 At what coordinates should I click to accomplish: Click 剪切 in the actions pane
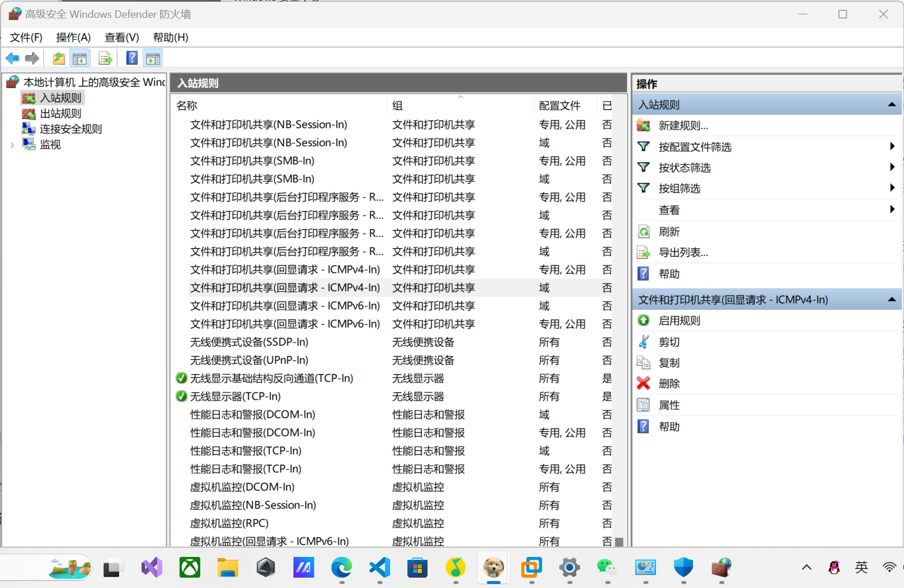669,342
